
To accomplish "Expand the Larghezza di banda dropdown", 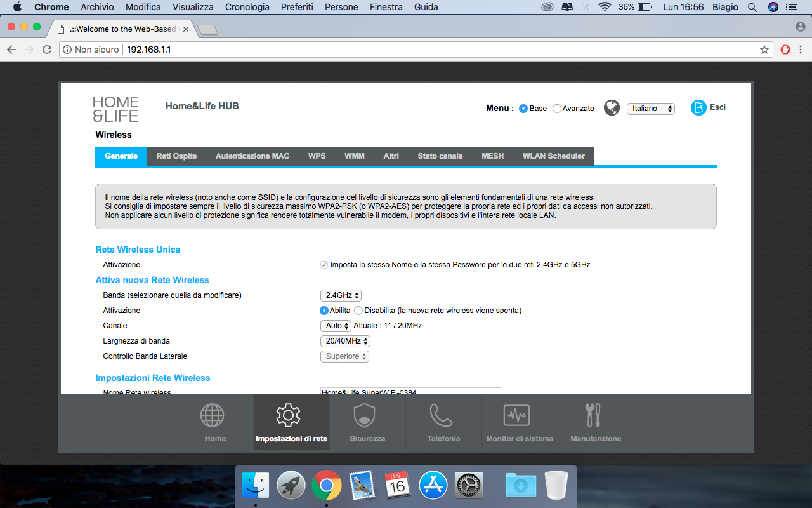I will (345, 341).
